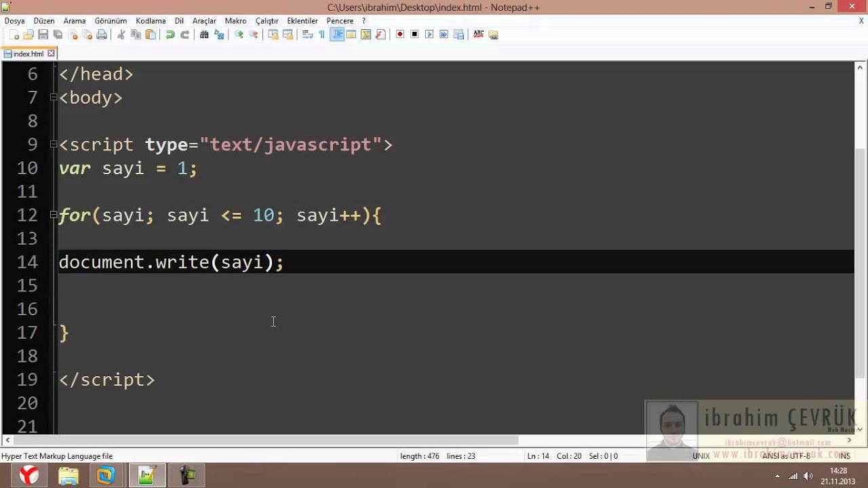Click the Close document toolbar icon
The width and height of the screenshot is (868, 488).
73,35
